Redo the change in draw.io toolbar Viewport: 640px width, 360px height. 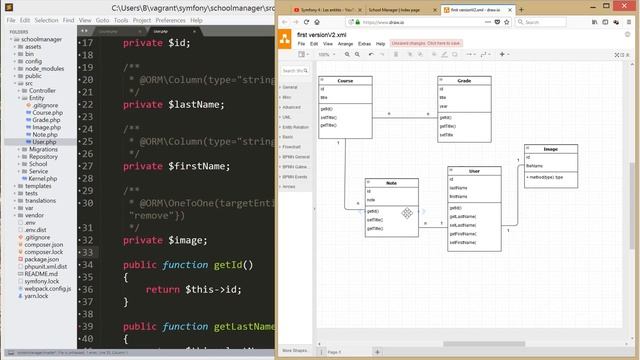pyautogui.click(x=382, y=54)
